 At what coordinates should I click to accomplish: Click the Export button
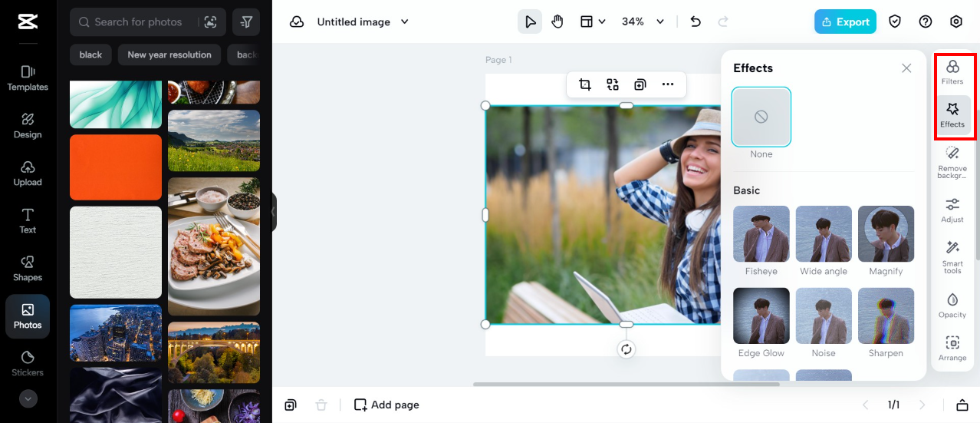tap(845, 22)
